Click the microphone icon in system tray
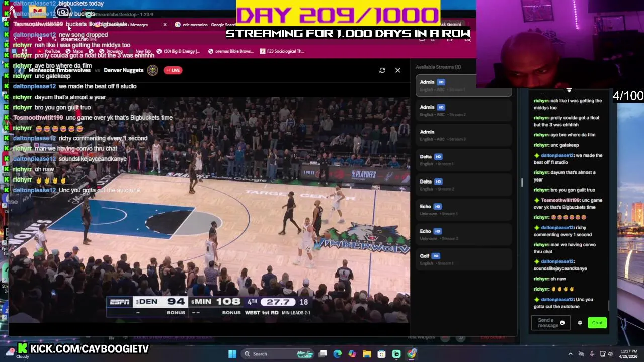The width and height of the screenshot is (644, 362). (x=592, y=354)
